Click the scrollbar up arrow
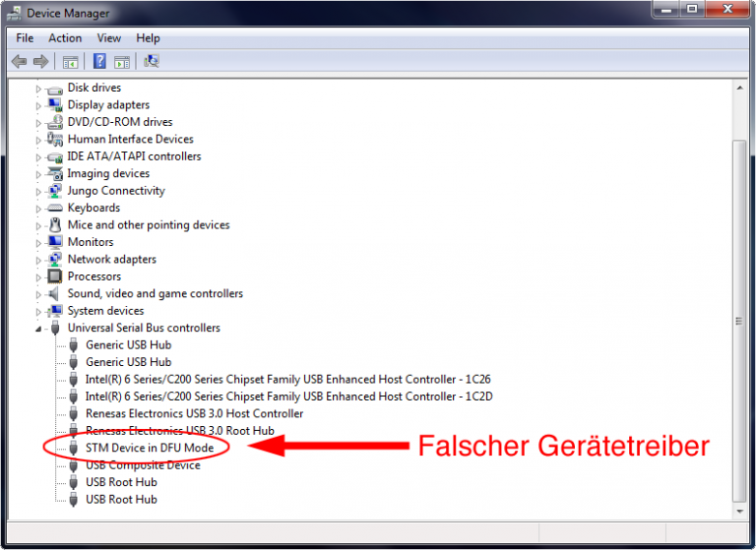Viewport: 756px width, 550px height. coord(739,88)
